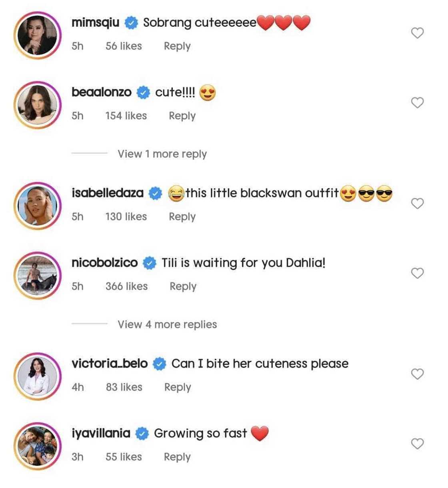Like beaalonzo's "cute!!!!" comment
Screen dimensions: 448x488
(x=417, y=103)
